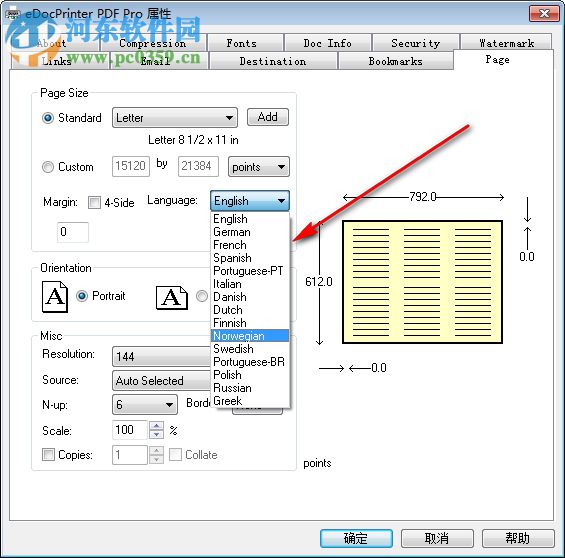The image size is (565, 558).
Task: Select the Standard page size radio button
Action: tap(48, 118)
